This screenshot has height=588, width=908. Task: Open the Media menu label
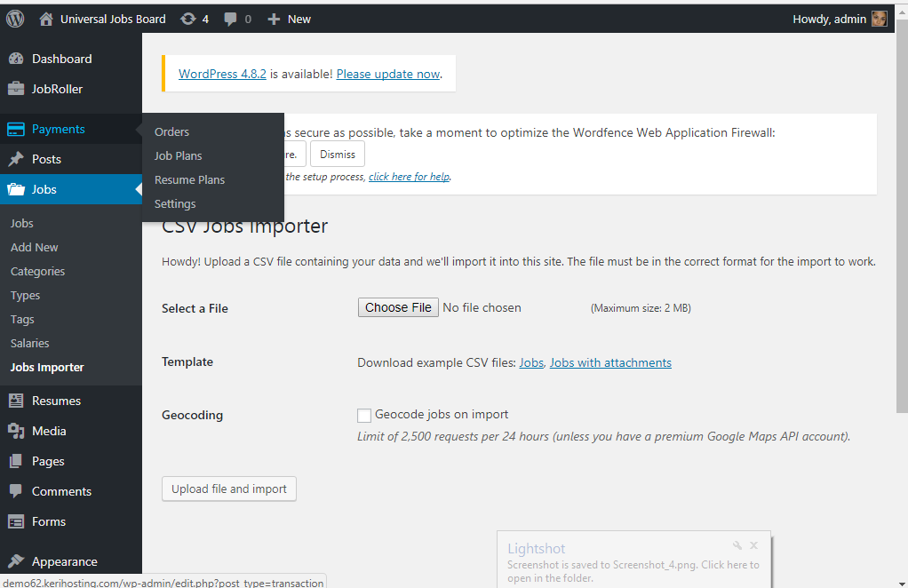[49, 431]
